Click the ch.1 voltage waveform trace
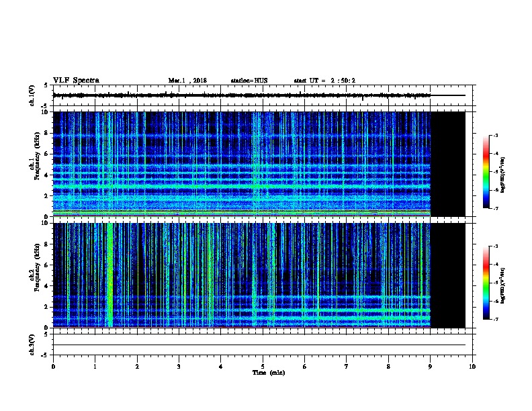Viewport: 532px width, 411px height. coord(242,95)
